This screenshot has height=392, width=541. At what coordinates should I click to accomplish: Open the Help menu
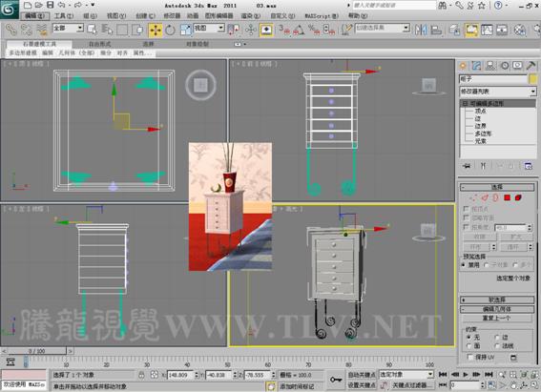358,16
